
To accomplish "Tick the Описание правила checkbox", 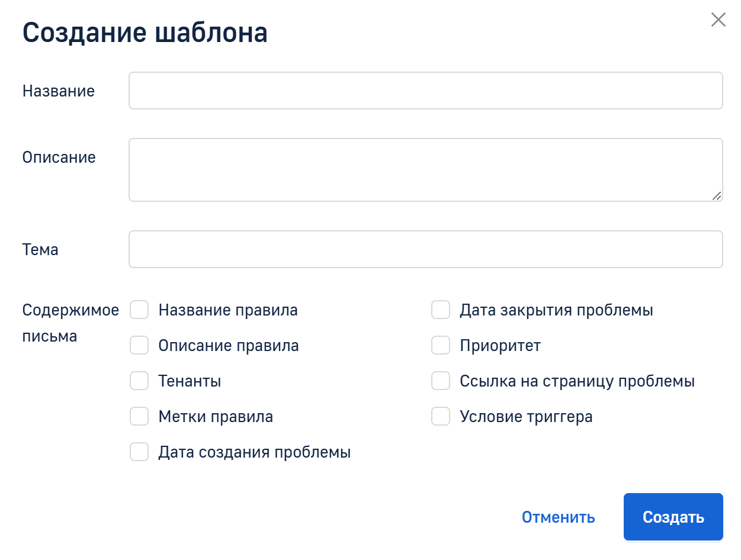I will 139,346.
